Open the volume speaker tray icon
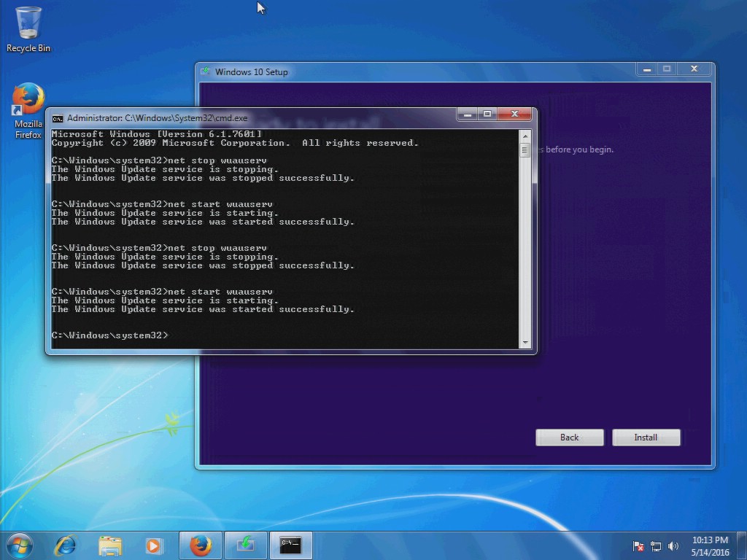This screenshot has height=560, width=747. coord(673,546)
